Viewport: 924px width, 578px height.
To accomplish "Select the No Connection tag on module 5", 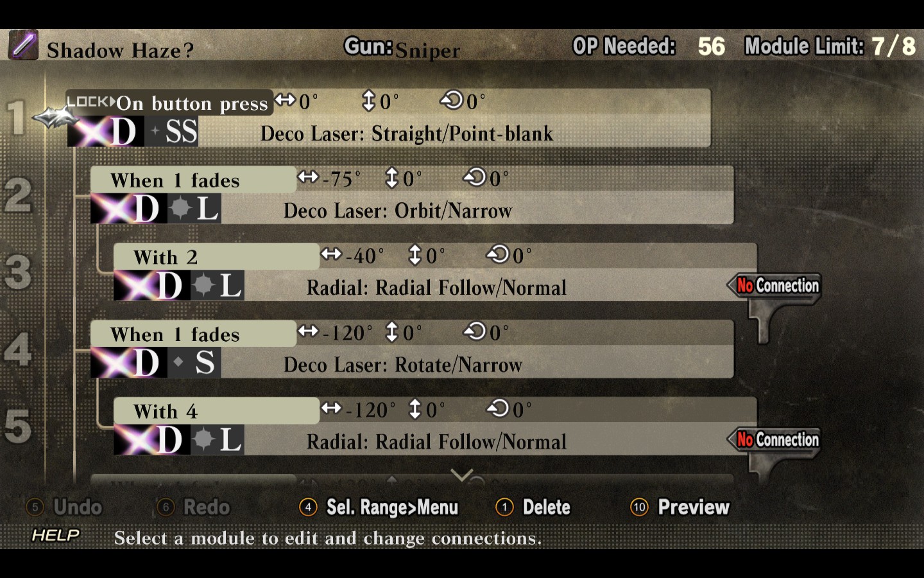I will pos(775,439).
